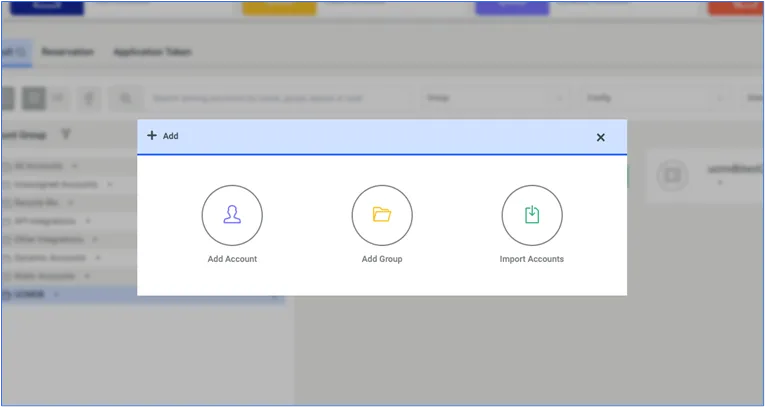The image size is (765, 407).
Task: Select All Accounts in the background group tree
Action: pyautogui.click(x=39, y=166)
